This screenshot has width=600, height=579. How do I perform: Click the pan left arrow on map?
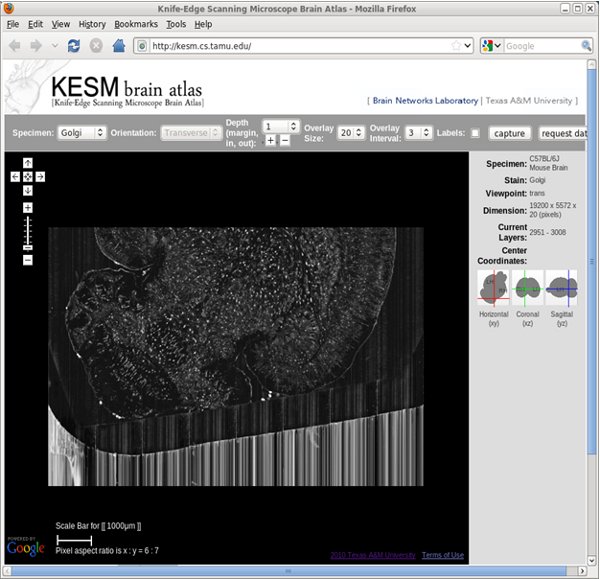pyautogui.click(x=15, y=177)
